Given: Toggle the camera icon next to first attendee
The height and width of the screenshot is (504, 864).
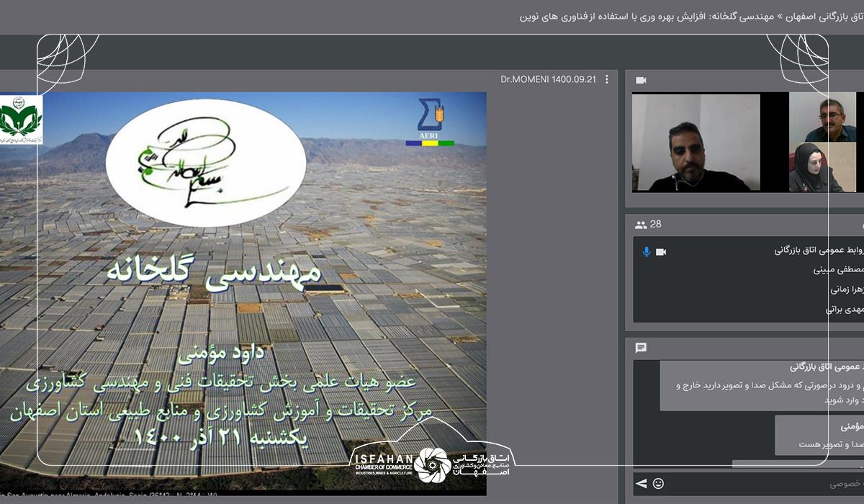Looking at the screenshot, I should pos(661,251).
